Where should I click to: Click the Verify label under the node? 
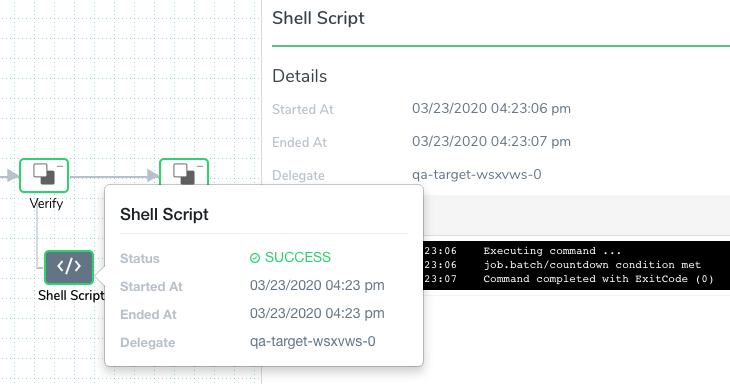(x=46, y=203)
